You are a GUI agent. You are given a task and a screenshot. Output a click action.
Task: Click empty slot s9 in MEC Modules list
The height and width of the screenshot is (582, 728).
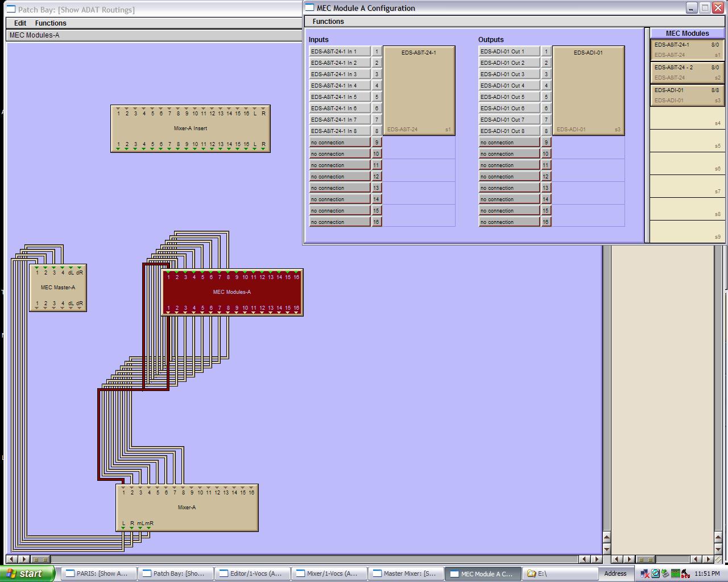pos(687,231)
